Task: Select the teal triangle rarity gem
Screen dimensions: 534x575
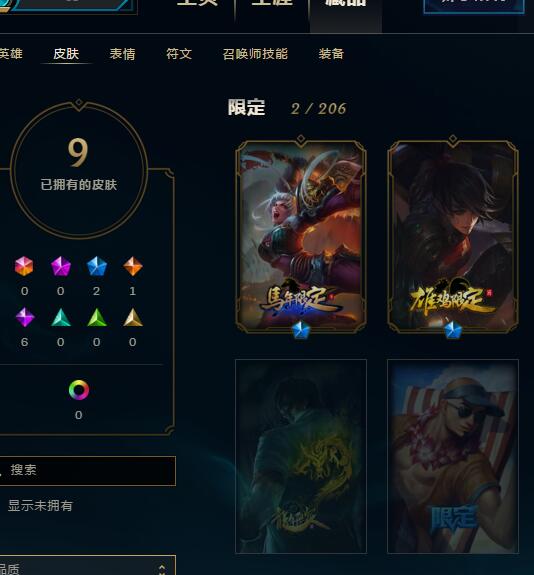Action: coord(61,317)
